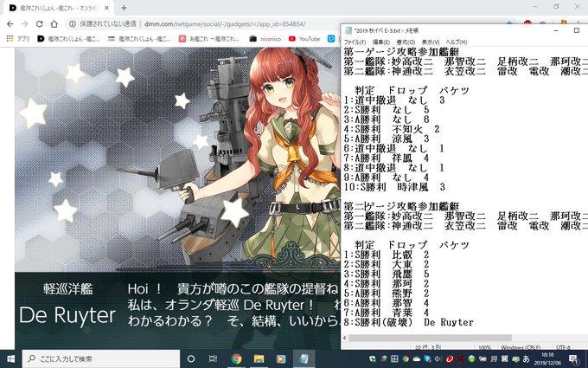Click line "4:S勝利 不知火 2" in Notepad
The image size is (588, 368).
392,129
